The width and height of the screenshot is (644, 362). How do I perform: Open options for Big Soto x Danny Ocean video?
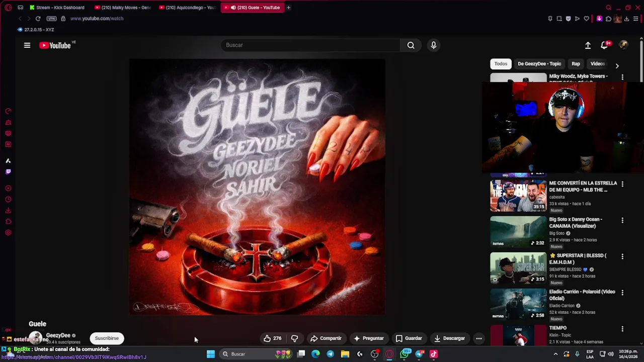click(x=622, y=221)
